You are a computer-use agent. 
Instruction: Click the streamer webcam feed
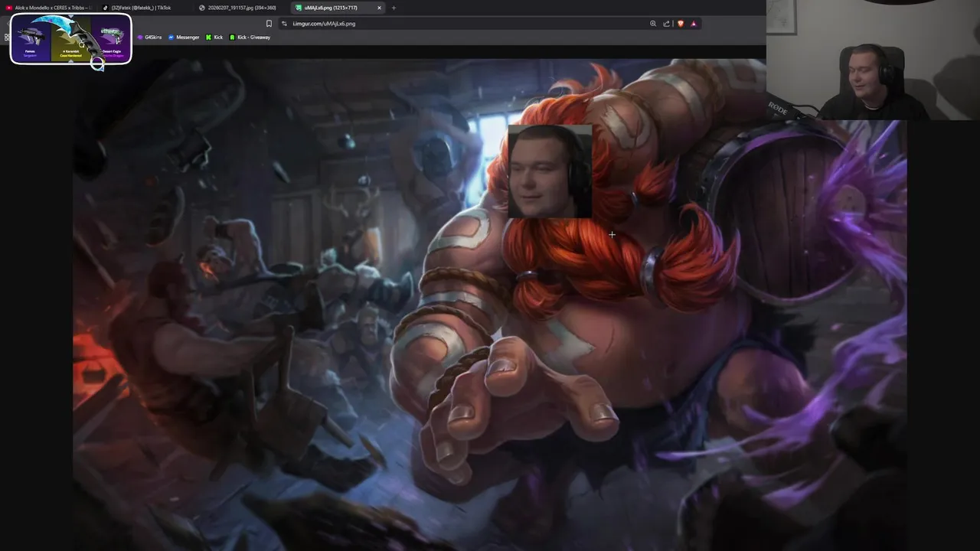[873, 60]
